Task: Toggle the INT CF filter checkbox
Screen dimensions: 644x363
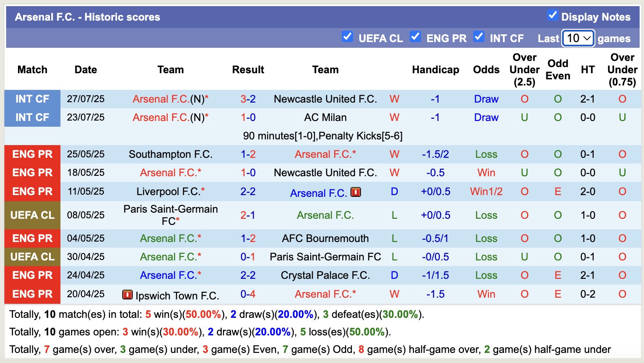Action: tap(479, 37)
